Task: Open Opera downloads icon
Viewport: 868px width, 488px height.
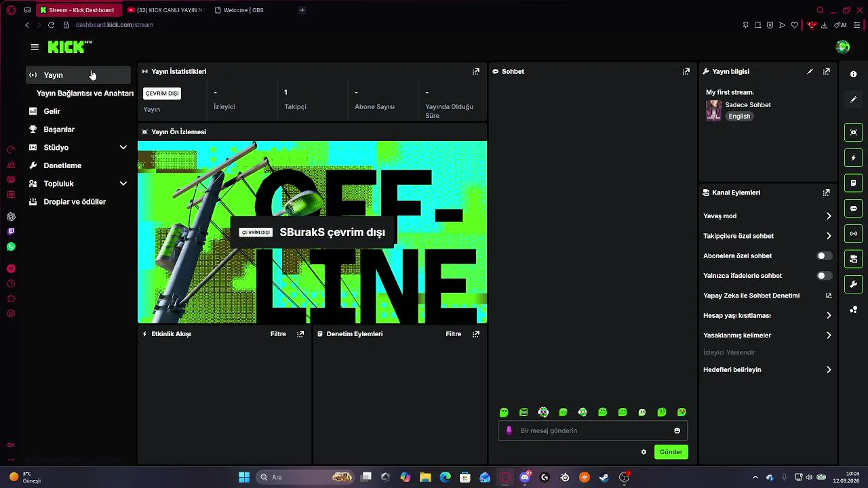Action: [x=824, y=25]
